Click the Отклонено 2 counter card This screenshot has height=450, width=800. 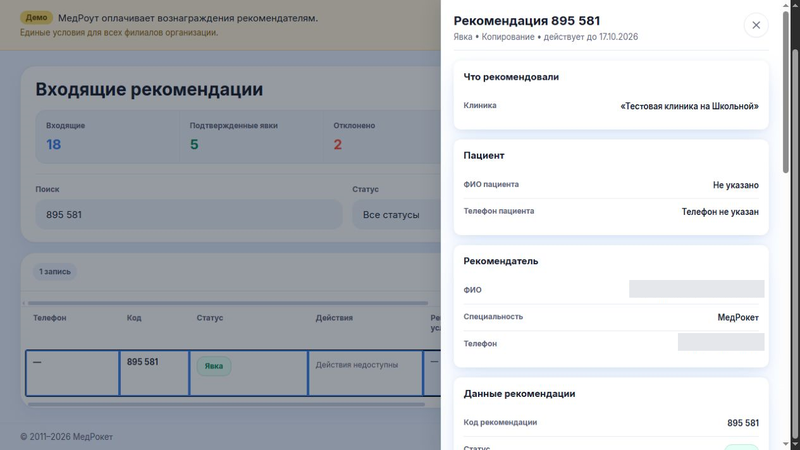382,137
